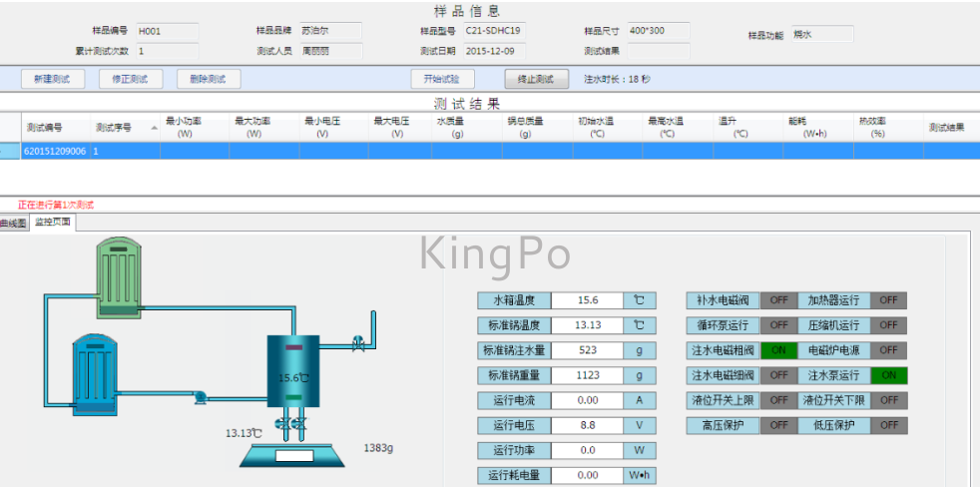The width and height of the screenshot is (980, 491).
Task: Click the valve icon on the outlet pipe
Action: (x=358, y=343)
